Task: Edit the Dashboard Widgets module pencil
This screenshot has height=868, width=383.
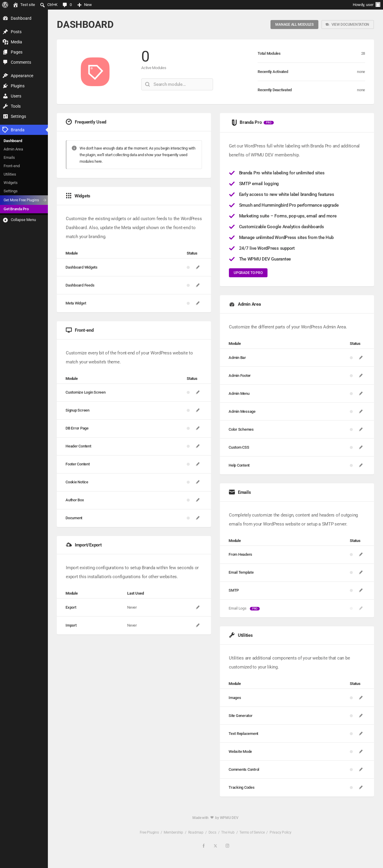Action: point(198,267)
